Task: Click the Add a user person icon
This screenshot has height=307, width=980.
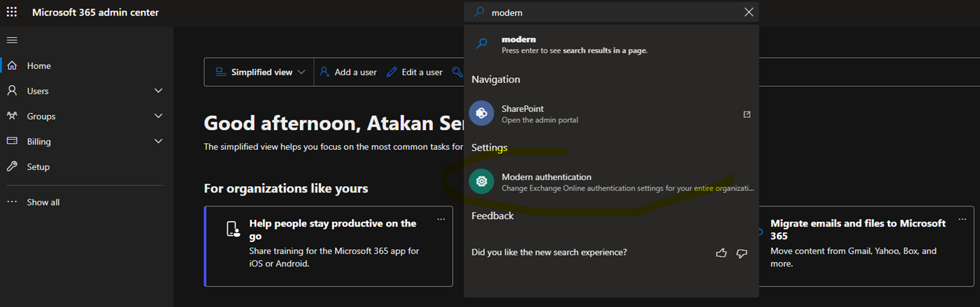Action: 325,72
